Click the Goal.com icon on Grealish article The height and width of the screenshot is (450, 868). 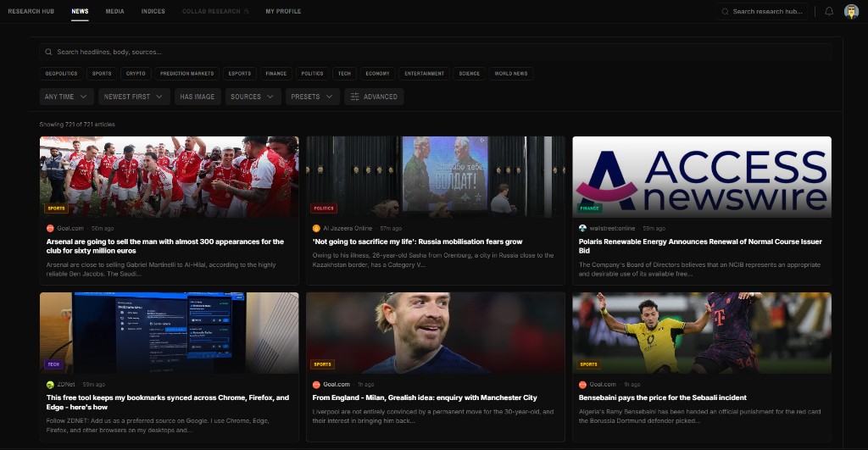(316, 384)
